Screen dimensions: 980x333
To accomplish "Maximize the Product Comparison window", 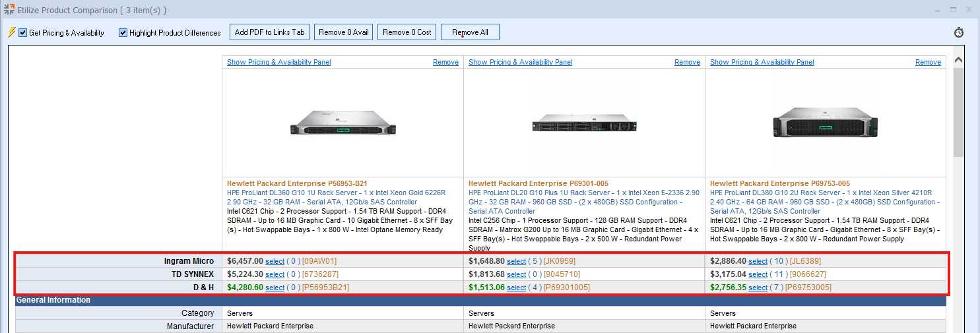I will 953,10.
